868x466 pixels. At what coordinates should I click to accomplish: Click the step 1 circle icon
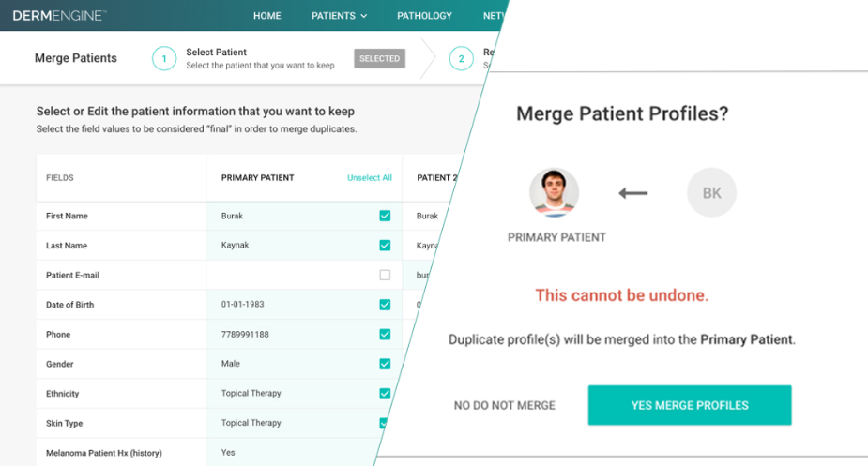(164, 58)
